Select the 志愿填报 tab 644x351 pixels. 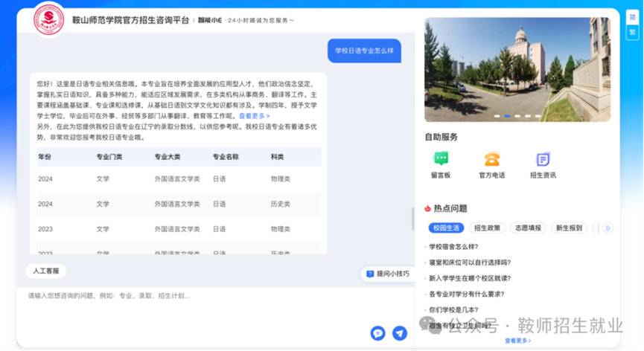528,228
